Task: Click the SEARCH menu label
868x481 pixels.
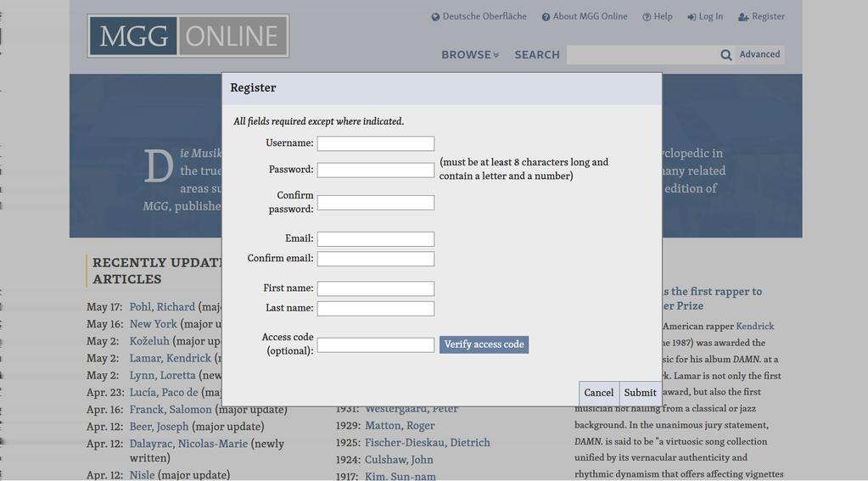Action: (537, 55)
